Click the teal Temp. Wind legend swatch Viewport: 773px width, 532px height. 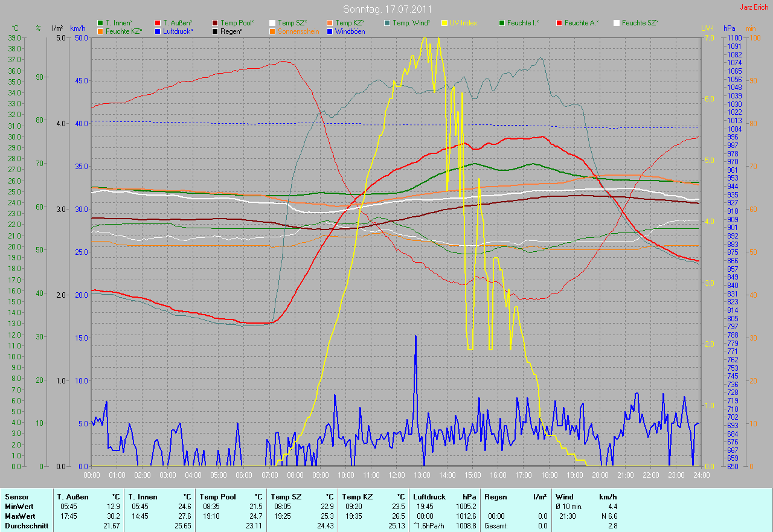pyautogui.click(x=386, y=23)
